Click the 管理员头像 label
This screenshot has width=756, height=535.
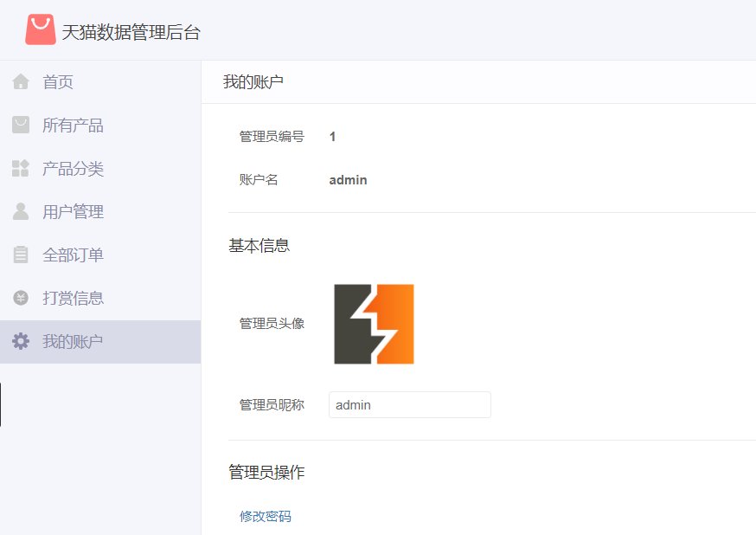tap(272, 323)
